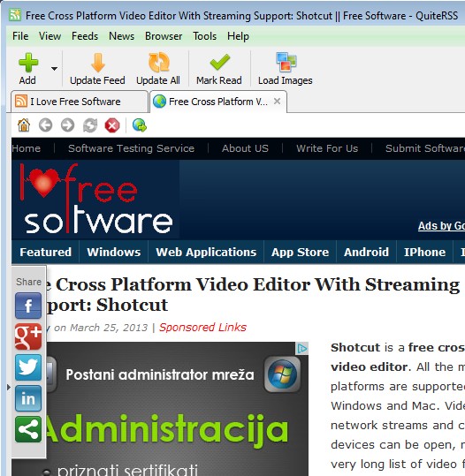465x476 pixels.
Task: Open the Help menu
Action: 238,36
